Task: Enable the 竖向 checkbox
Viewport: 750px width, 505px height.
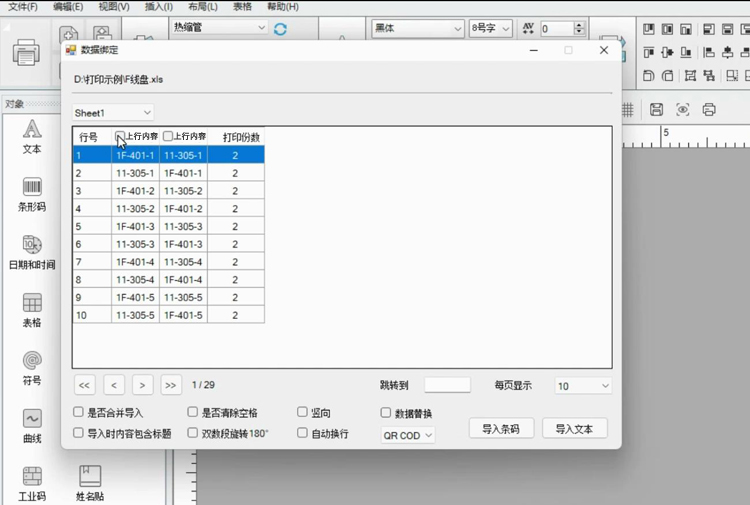Action: click(x=302, y=412)
